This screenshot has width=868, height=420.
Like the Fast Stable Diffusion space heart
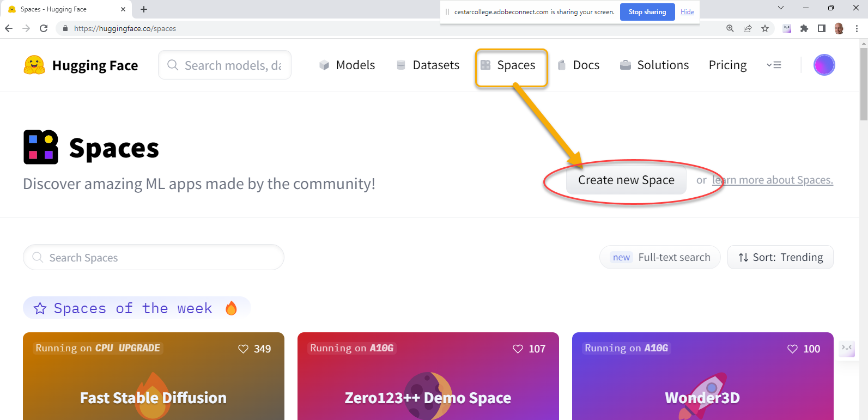pyautogui.click(x=243, y=349)
